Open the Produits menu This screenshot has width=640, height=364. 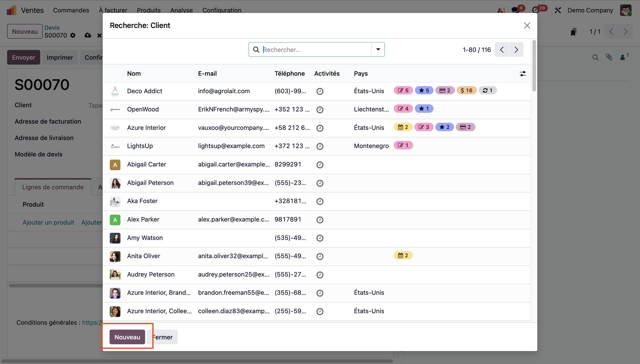[149, 10]
